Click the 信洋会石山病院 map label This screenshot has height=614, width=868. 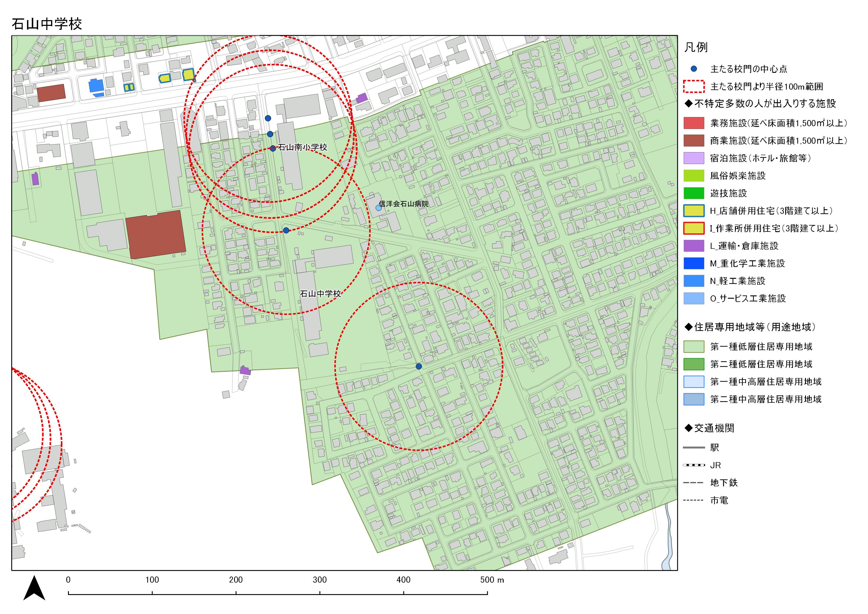click(404, 204)
